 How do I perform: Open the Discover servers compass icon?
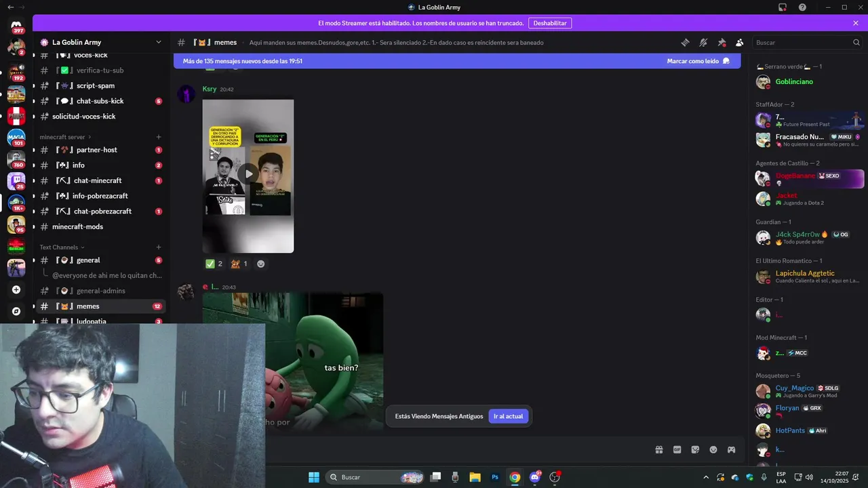[x=16, y=311]
